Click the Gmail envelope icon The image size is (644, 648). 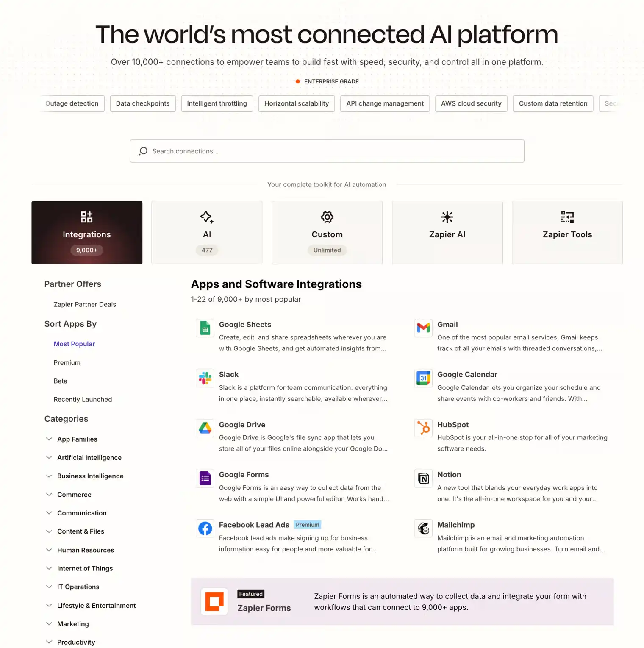(423, 328)
